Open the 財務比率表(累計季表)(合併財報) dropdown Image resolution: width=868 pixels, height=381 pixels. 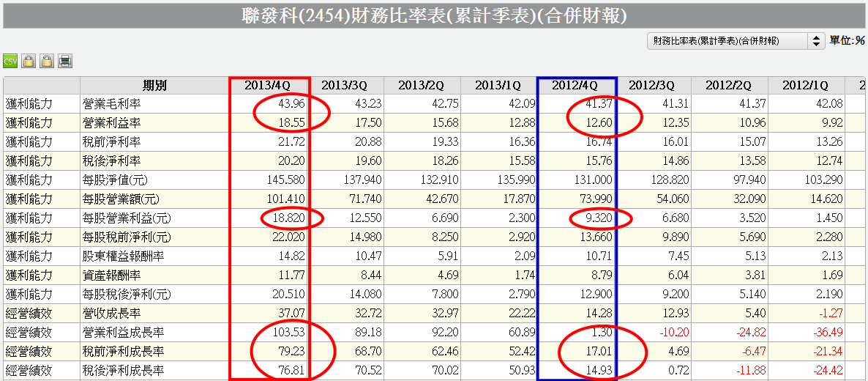tap(735, 40)
